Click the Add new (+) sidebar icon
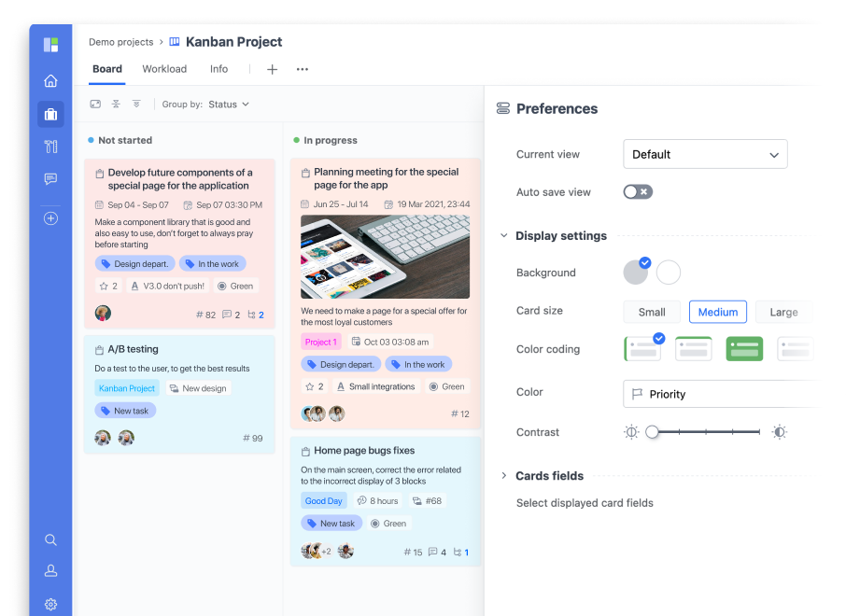 [50, 217]
